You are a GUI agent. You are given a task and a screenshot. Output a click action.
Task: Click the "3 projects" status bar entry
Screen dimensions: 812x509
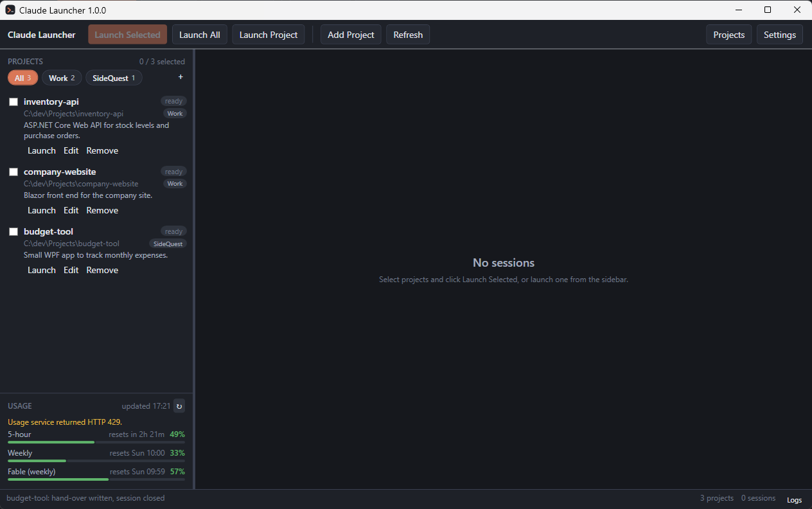[x=717, y=498]
